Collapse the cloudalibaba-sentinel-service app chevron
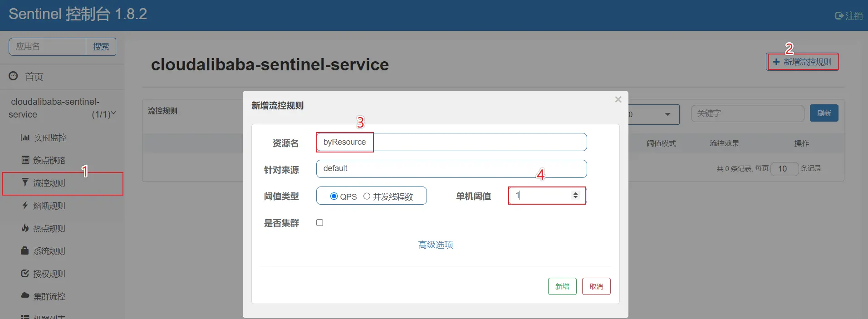Image resolution: width=868 pixels, height=319 pixels. (113, 113)
